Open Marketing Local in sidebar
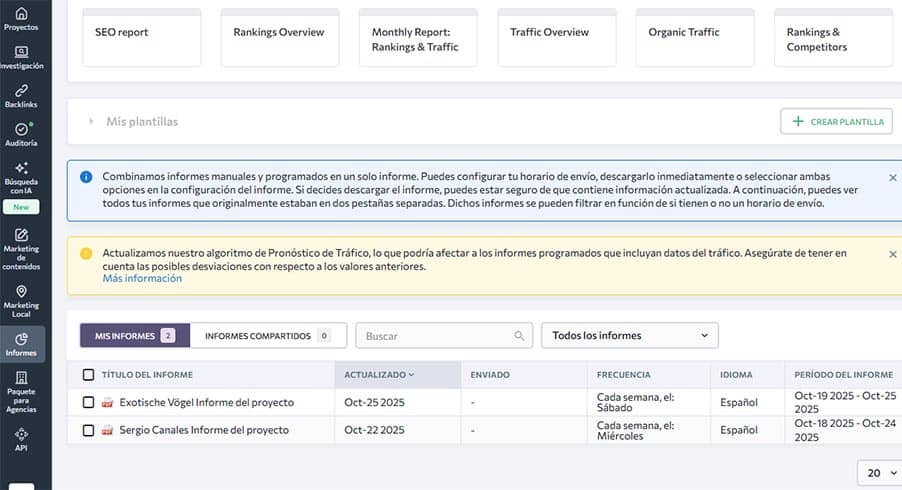The width and height of the screenshot is (902, 490). pos(22,301)
